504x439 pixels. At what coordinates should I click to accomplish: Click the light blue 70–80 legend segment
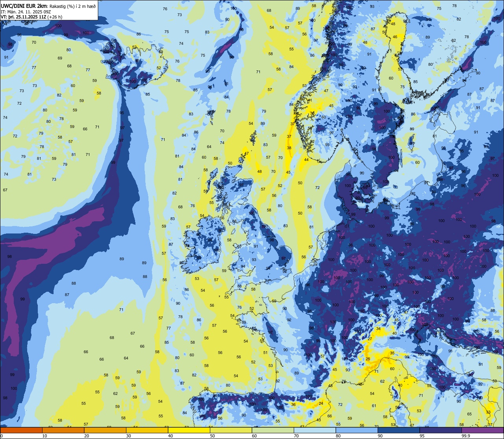pyautogui.click(x=315, y=430)
